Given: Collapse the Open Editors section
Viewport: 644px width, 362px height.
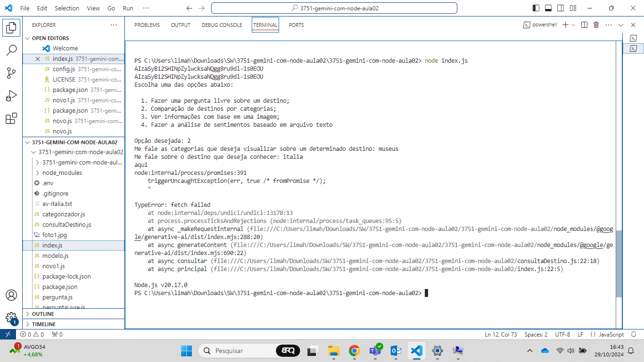Looking at the screenshot, I should [74, 38].
